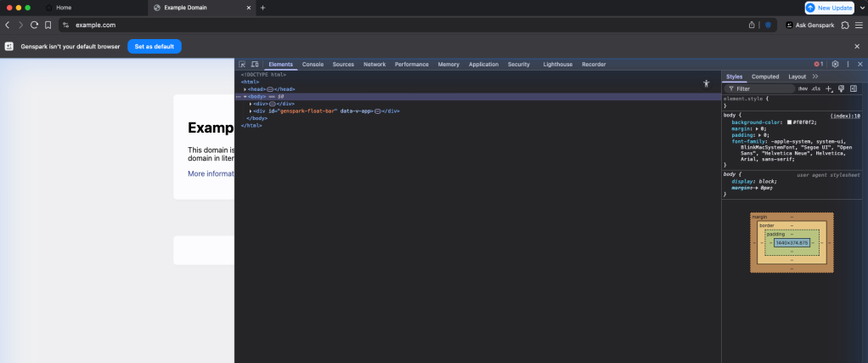This screenshot has width=868, height=363.
Task: Click the display: block declaration
Action: (754, 181)
